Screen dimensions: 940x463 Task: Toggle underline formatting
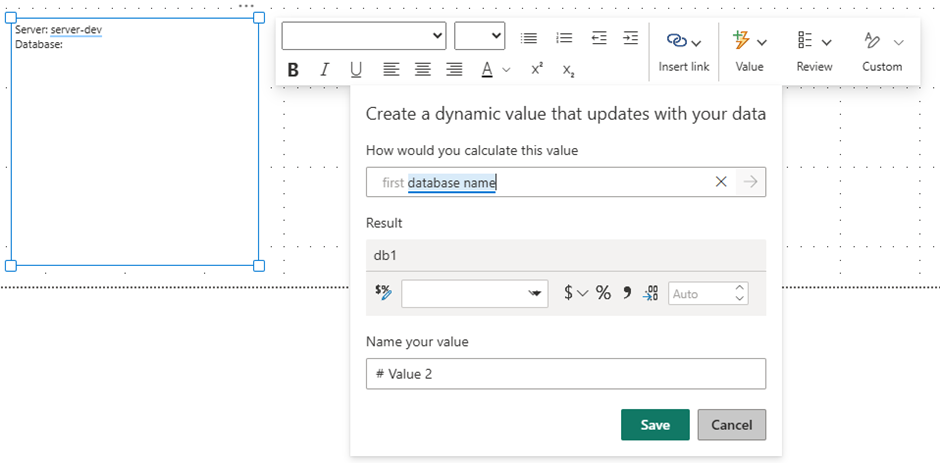pyautogui.click(x=356, y=70)
